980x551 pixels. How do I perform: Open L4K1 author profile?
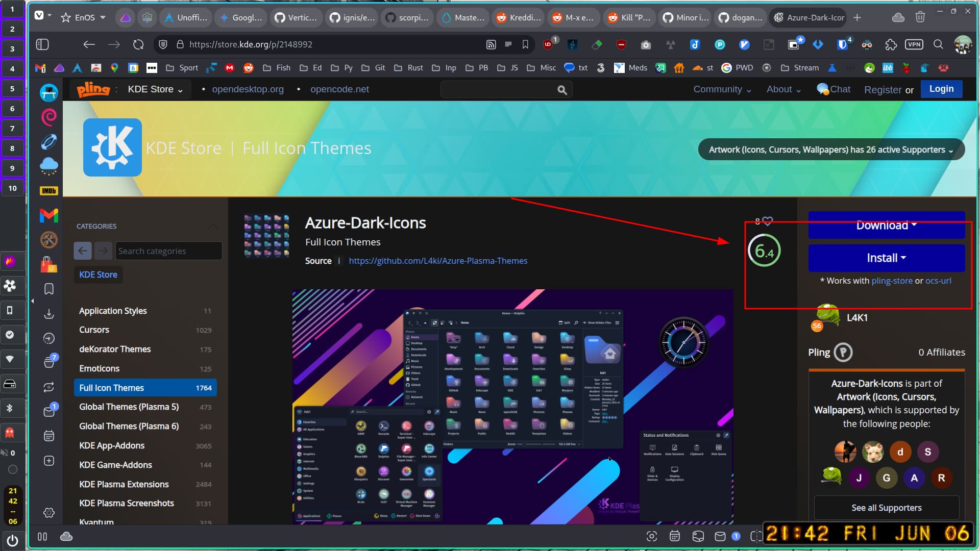coord(857,317)
